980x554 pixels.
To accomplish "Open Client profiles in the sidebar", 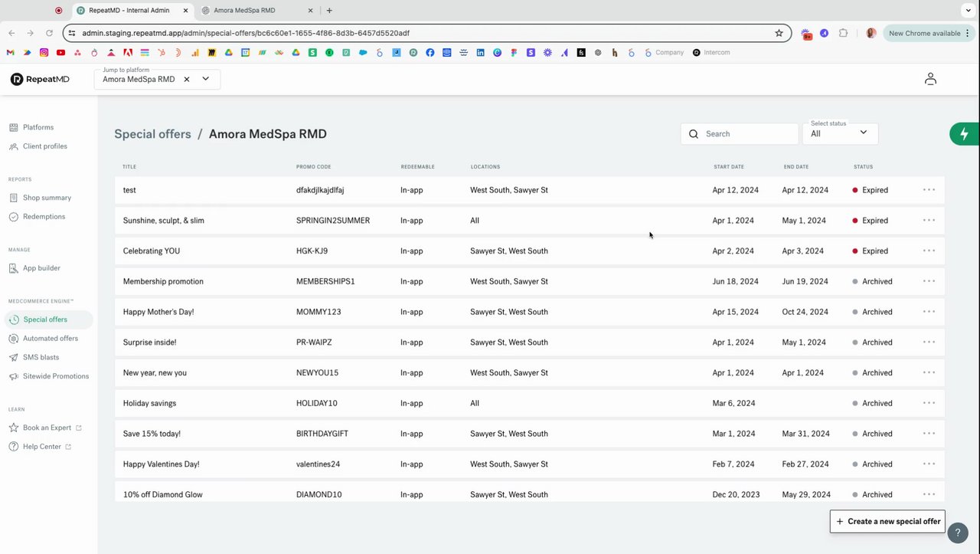I will click(38, 146).
